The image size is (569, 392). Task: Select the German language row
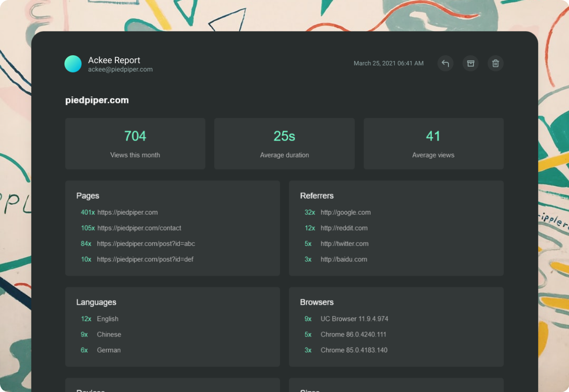[101, 350]
